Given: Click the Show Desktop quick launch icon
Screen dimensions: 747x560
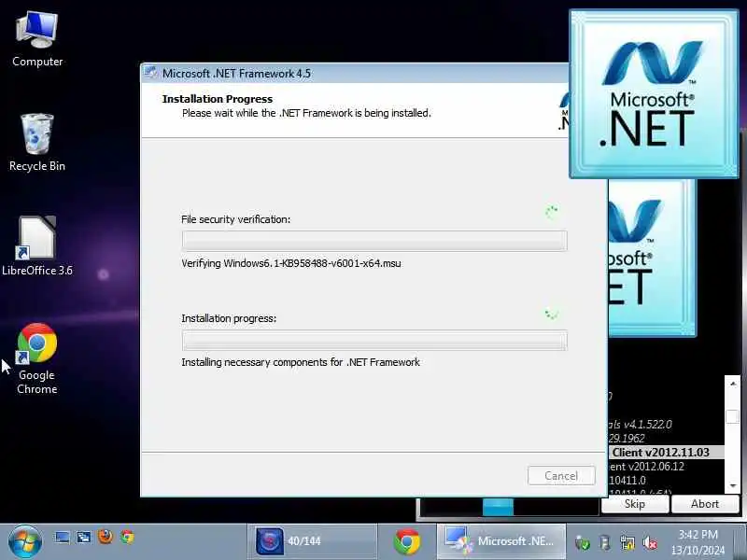Looking at the screenshot, I should tap(62, 538).
